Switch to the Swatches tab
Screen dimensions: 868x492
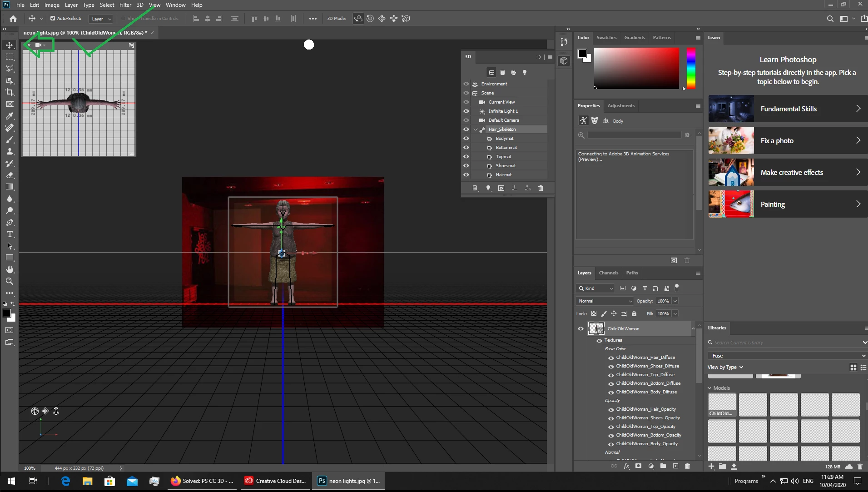(x=606, y=38)
